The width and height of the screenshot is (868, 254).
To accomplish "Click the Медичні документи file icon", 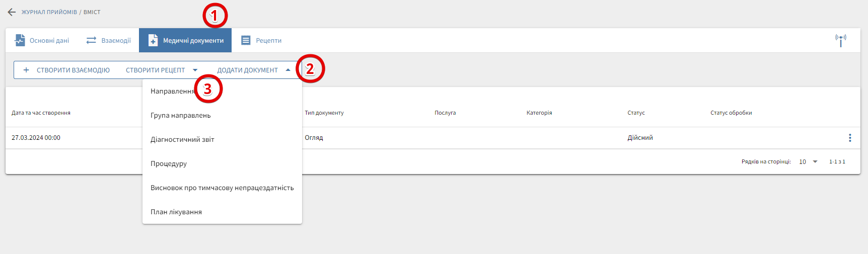I will tap(153, 40).
